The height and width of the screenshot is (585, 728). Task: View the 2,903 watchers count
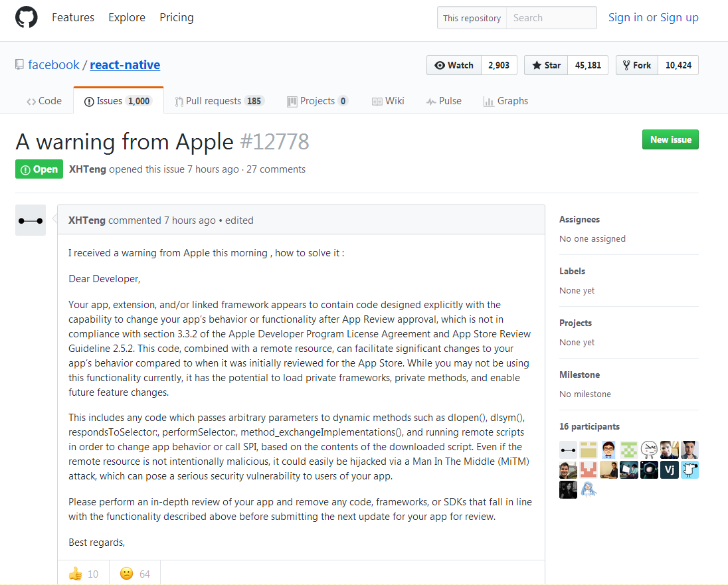pyautogui.click(x=499, y=65)
